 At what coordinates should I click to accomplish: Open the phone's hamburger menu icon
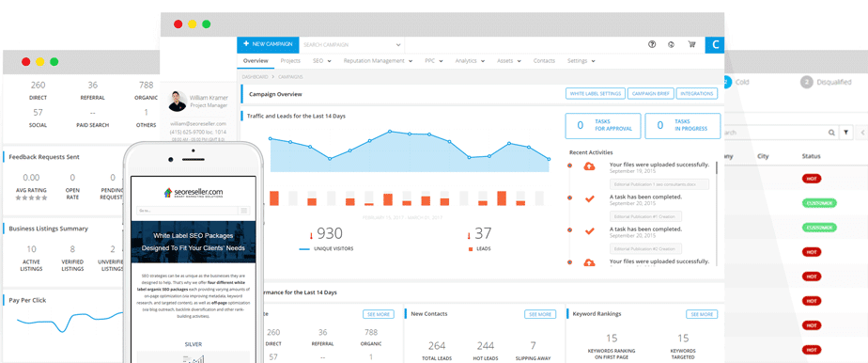pyautogui.click(x=244, y=211)
